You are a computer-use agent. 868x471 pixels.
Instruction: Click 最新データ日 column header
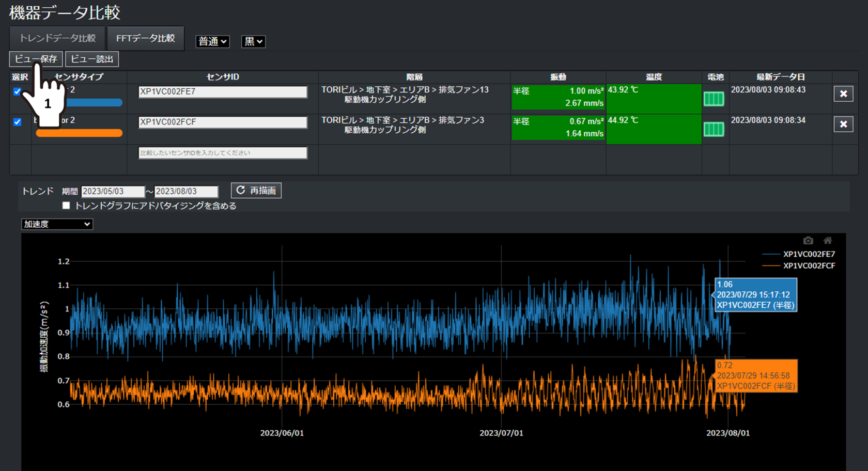click(781, 77)
